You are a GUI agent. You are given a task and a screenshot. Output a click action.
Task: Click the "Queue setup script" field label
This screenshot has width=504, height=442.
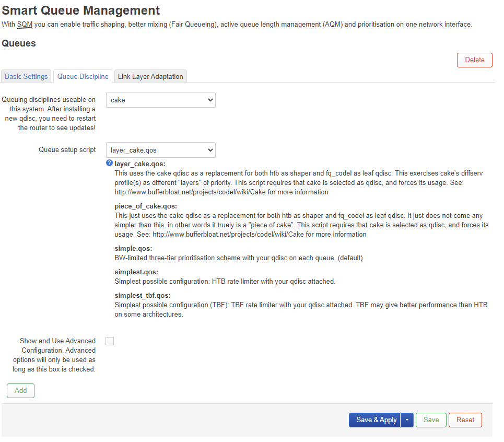(67, 149)
